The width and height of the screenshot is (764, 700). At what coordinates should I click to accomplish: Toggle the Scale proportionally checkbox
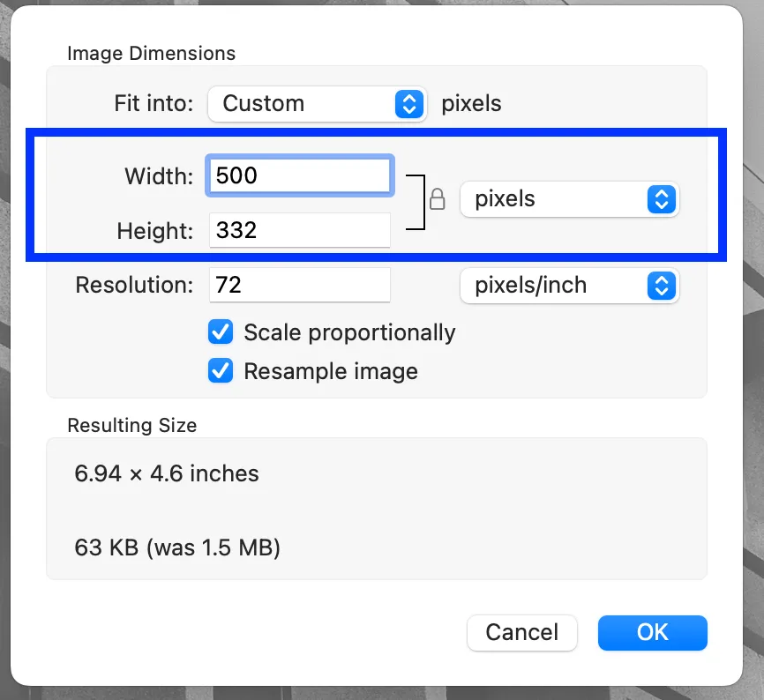(220, 332)
